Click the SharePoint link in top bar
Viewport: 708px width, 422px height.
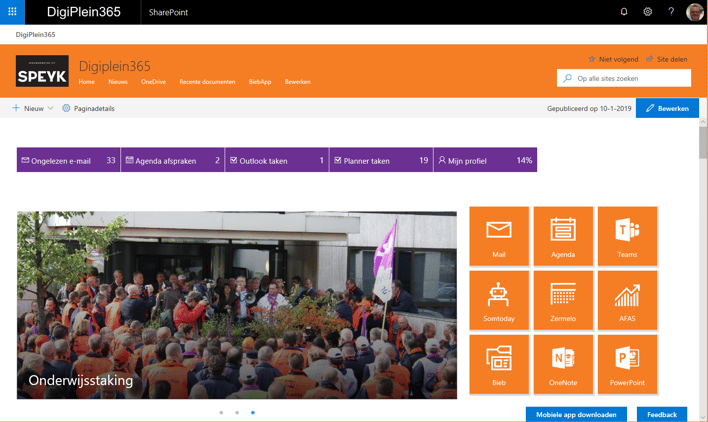pyautogui.click(x=168, y=12)
